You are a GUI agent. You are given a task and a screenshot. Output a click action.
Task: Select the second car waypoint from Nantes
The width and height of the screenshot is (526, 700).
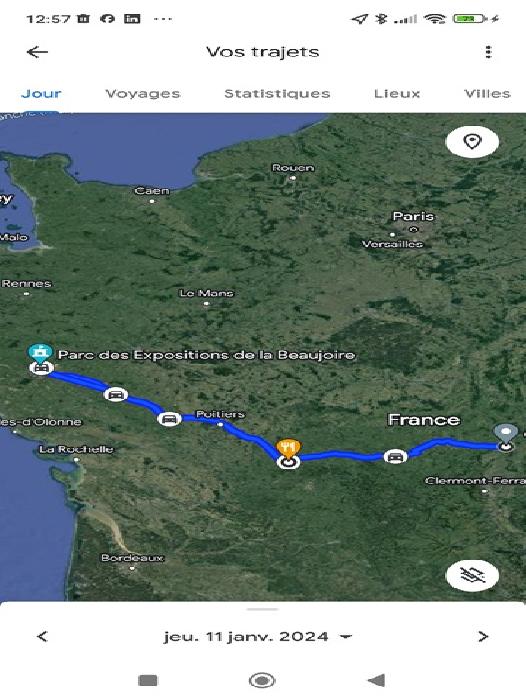[116, 395]
